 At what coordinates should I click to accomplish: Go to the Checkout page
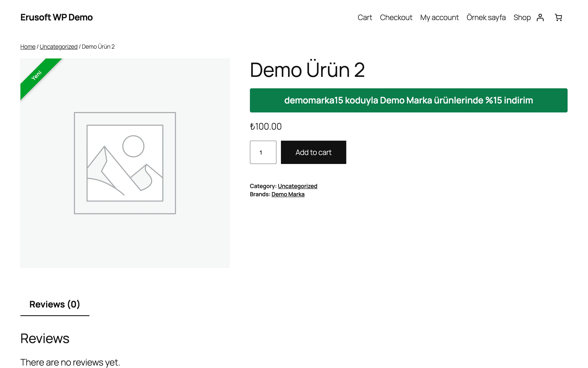(396, 18)
